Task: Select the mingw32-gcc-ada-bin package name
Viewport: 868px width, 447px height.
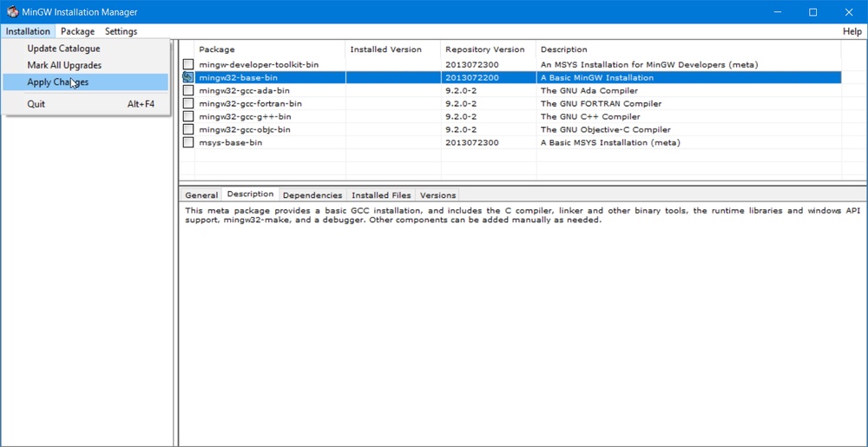Action: [x=244, y=91]
